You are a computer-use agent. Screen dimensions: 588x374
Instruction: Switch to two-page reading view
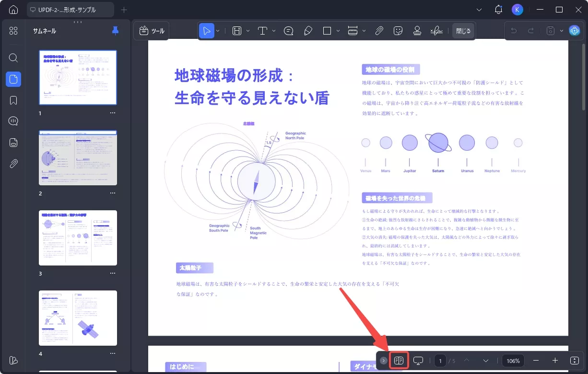point(398,361)
